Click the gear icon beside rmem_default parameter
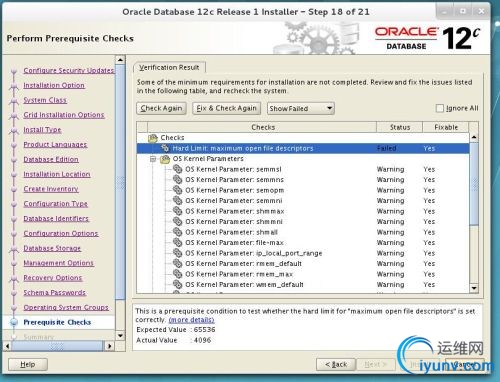The width and height of the screenshot is (500, 382). (177, 263)
